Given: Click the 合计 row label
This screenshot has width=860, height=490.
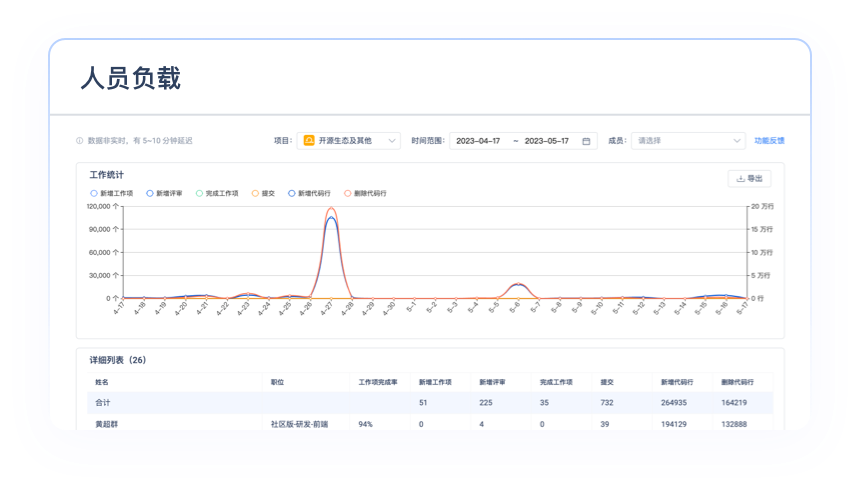Looking at the screenshot, I should point(103,403).
